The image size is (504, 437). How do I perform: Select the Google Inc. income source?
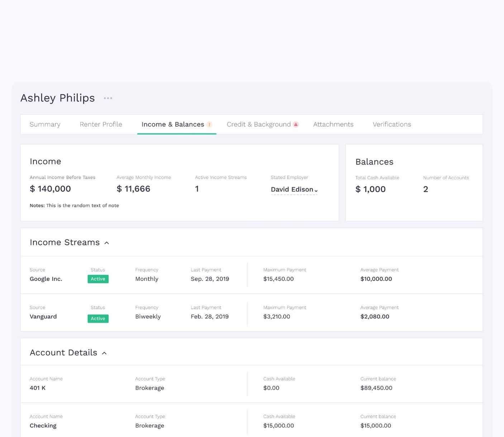coord(46,279)
